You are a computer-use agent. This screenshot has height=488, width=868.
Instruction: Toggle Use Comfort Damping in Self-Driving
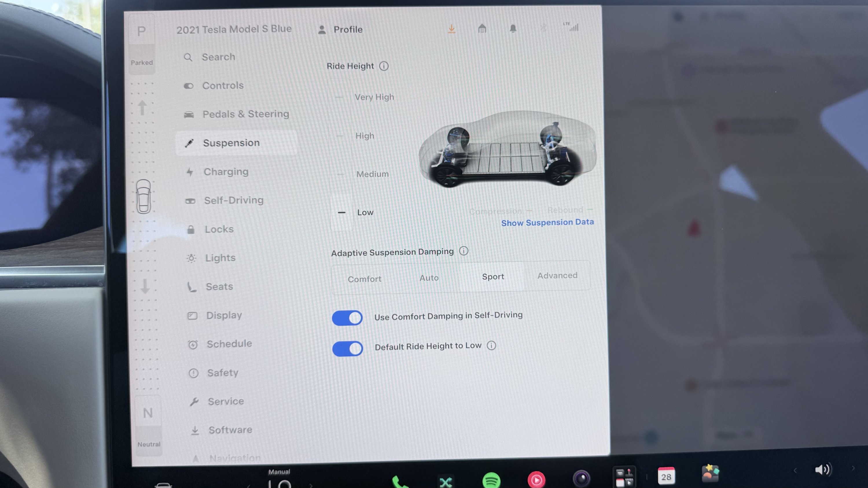coord(347,318)
